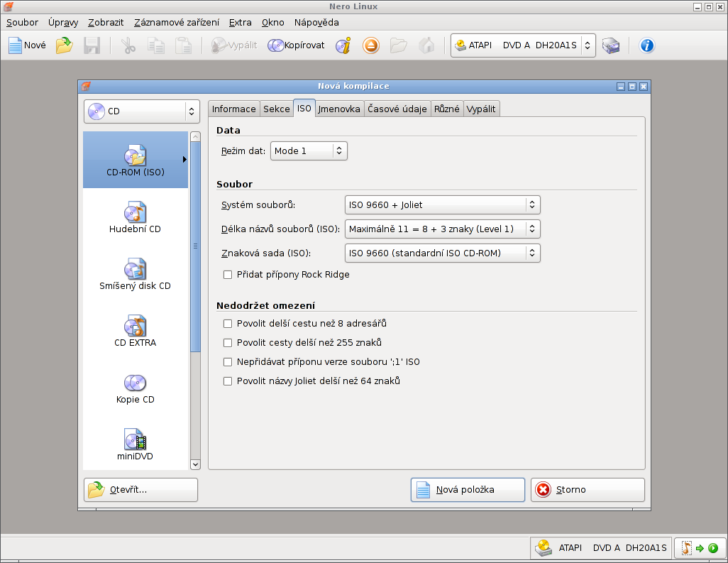The height and width of the screenshot is (563, 728).
Task: Click the eject disc icon
Action: pyautogui.click(x=372, y=45)
